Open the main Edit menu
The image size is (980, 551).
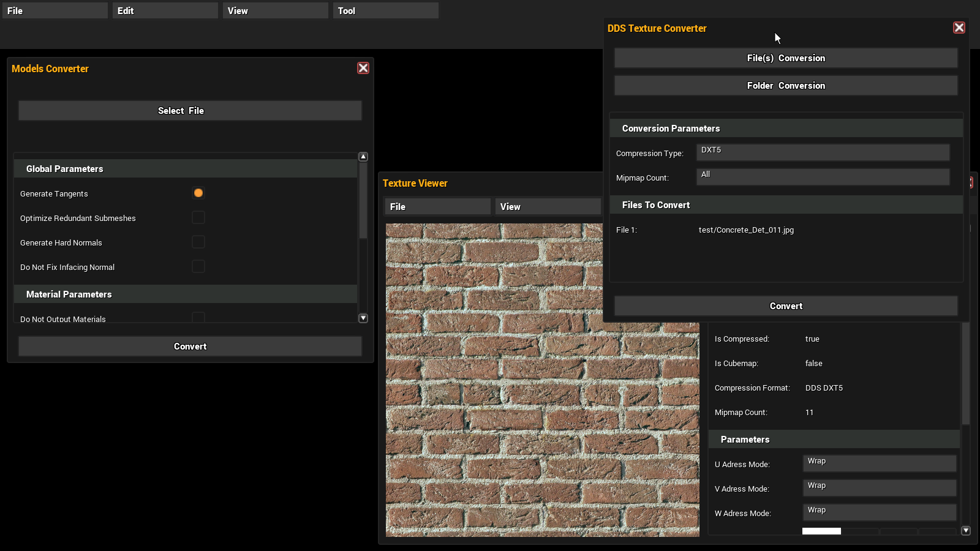pos(165,10)
